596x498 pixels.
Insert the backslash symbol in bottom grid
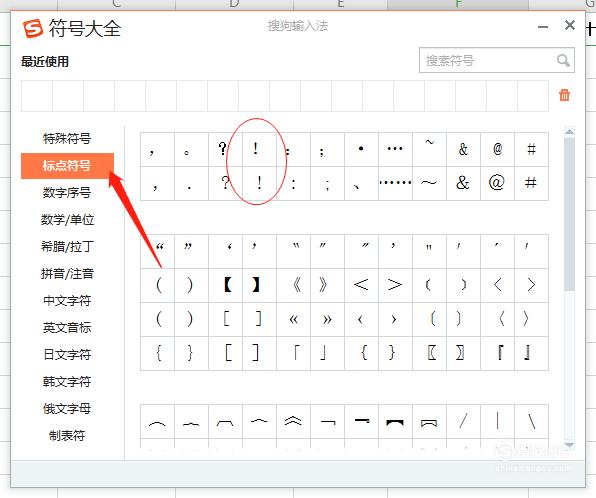(x=531, y=421)
